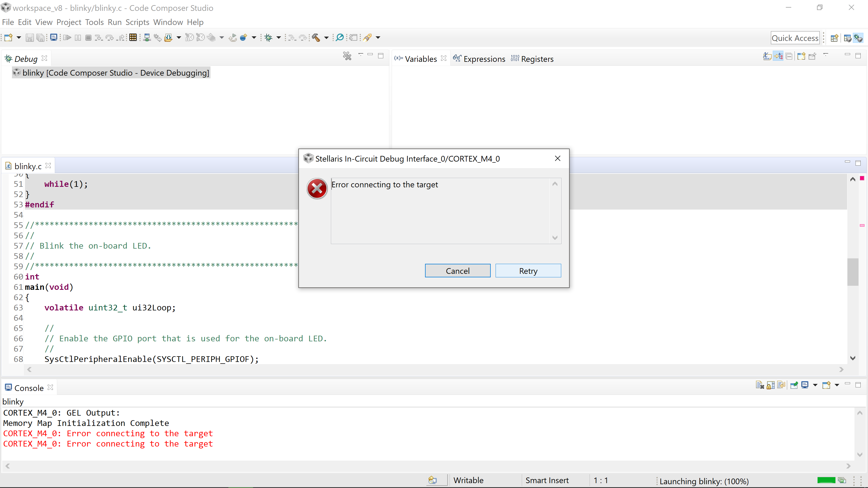Click the hammer Build icon
Screen dimensions: 868x488
coord(316,37)
